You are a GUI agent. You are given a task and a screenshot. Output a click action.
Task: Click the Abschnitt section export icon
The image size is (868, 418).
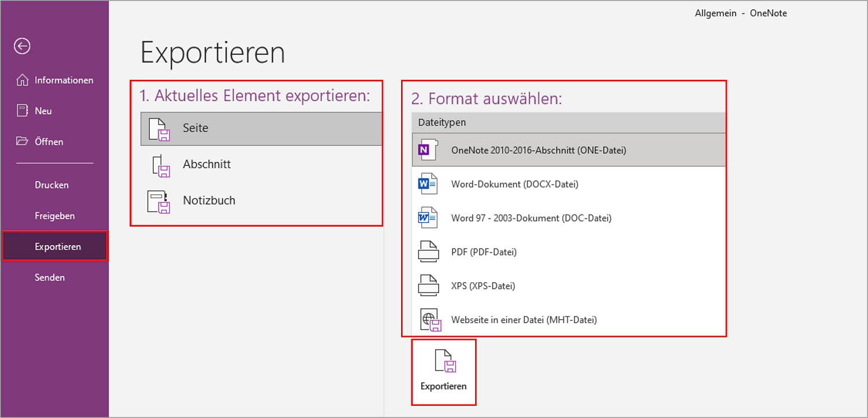click(161, 165)
